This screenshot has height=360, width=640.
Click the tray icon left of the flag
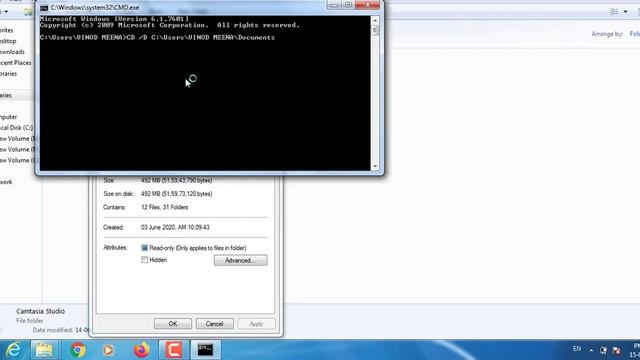604,350
